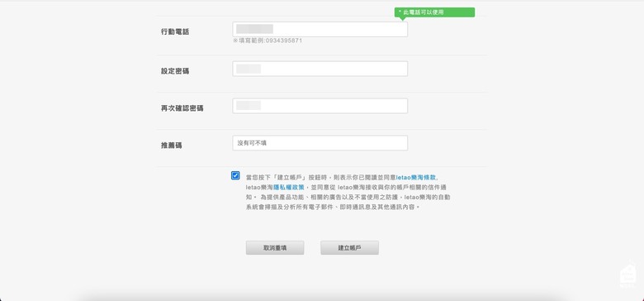Open the letao樂淘條款 terms link
644x301 pixels.
416,178
